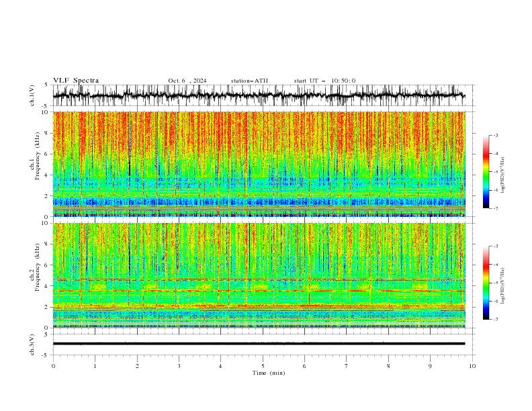
Task: Click the ch.2 PSD color bar
Action: click(x=486, y=283)
